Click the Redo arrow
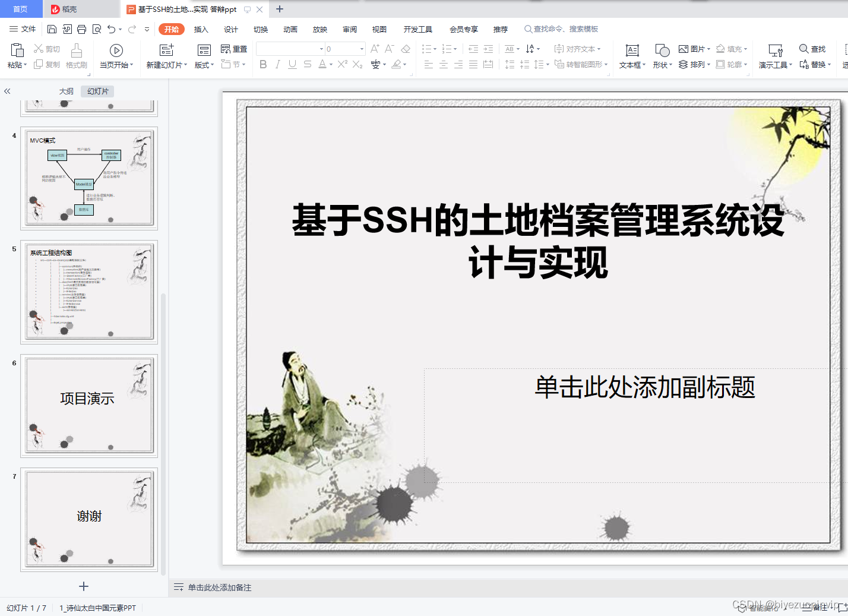848x616 pixels. (x=132, y=29)
